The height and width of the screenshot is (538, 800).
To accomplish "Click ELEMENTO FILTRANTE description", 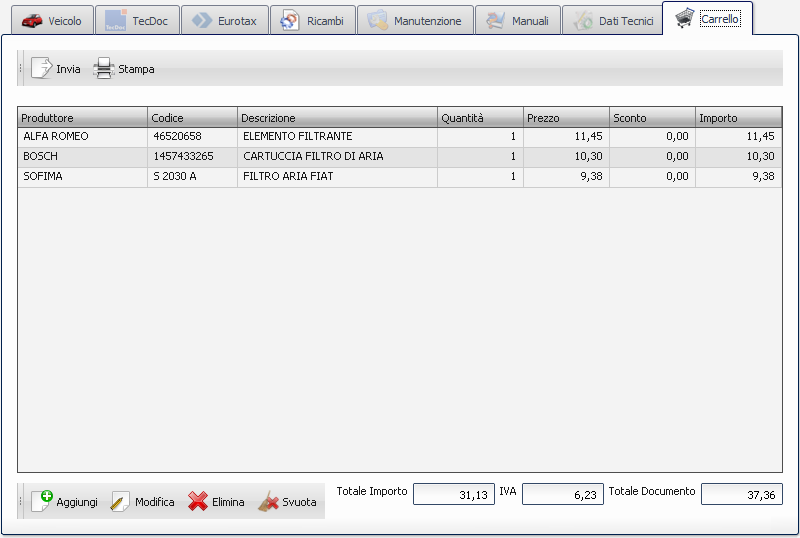I will (337, 137).
